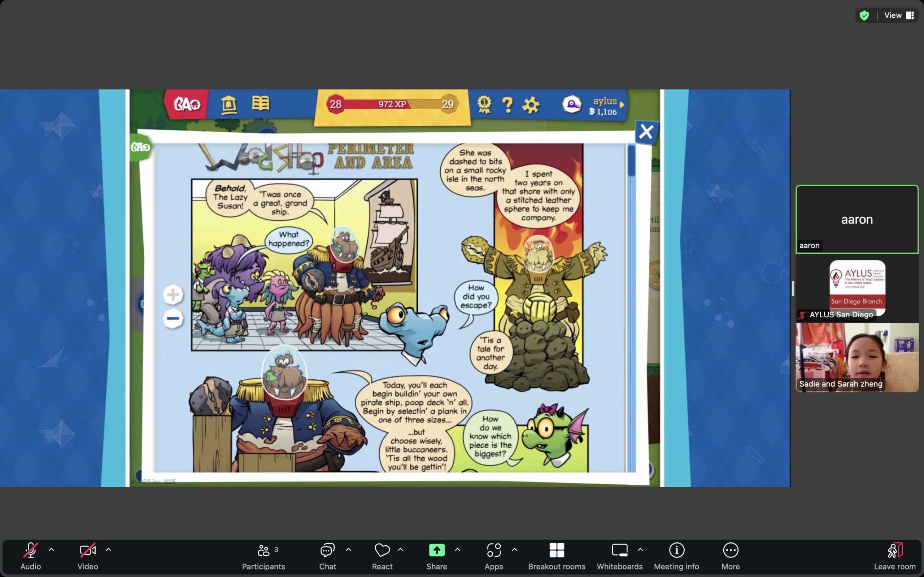Click the React heart icon
924x577 pixels.
[382, 556]
